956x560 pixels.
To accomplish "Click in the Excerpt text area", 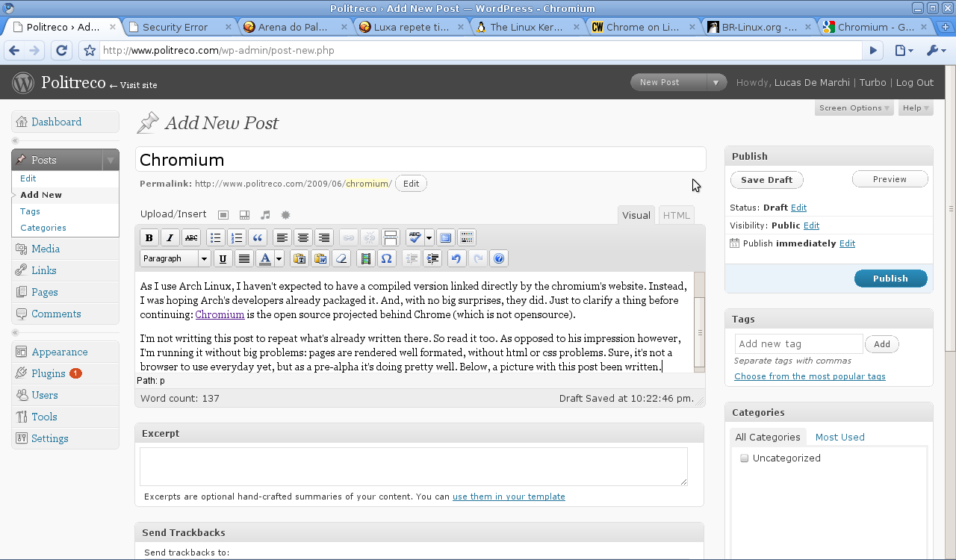I will click(414, 467).
